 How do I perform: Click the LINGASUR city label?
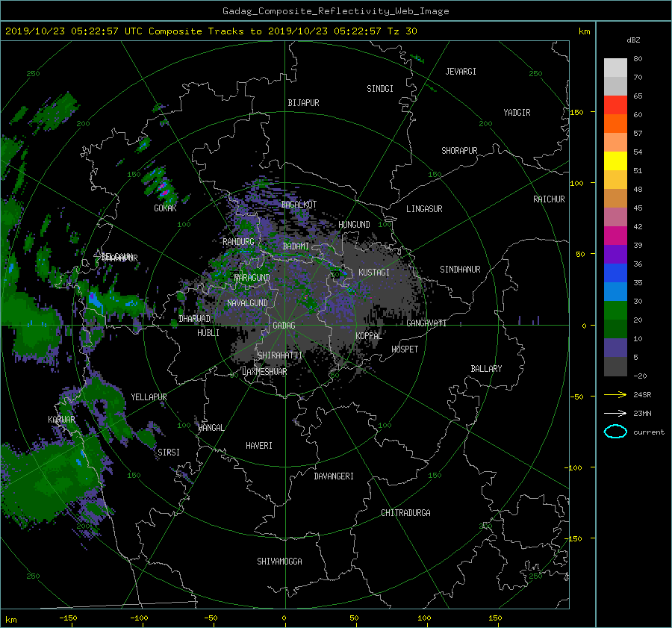[424, 209]
